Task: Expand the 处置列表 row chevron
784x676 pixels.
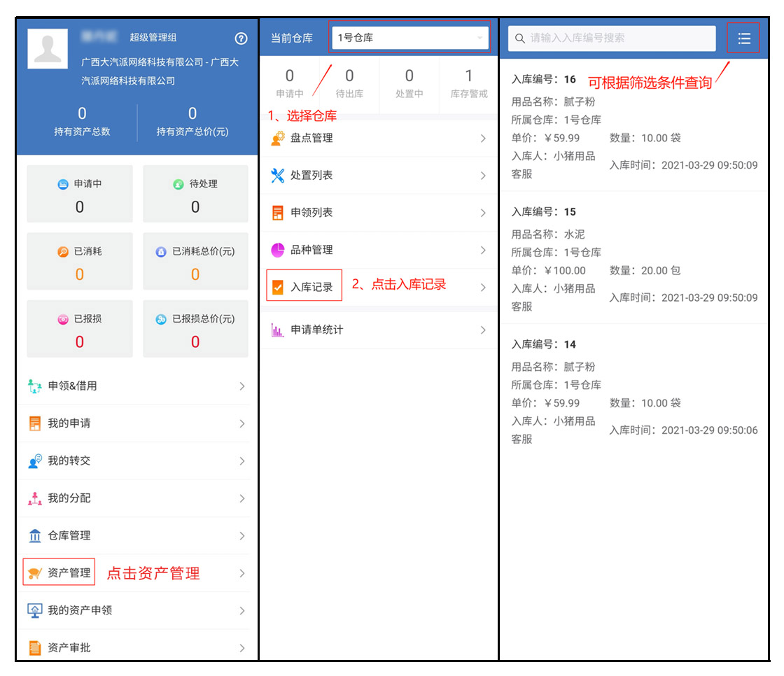Action: click(483, 176)
